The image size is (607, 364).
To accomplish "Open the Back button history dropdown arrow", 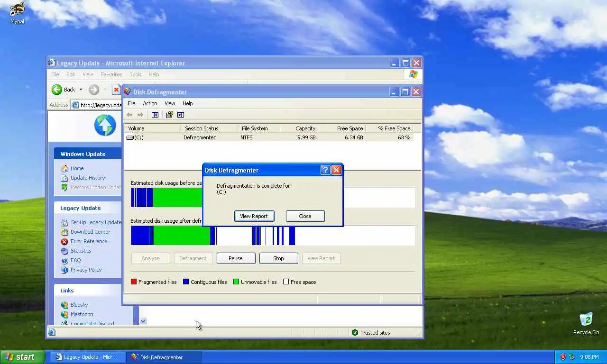I will (81, 90).
